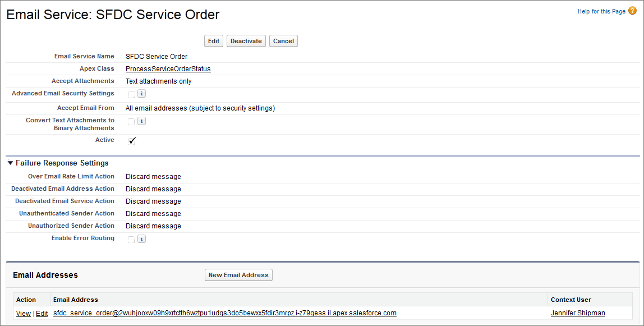The image size is (644, 326).
Task: Click the 'Accept Email From' field label
Action: pyautogui.click(x=86, y=108)
